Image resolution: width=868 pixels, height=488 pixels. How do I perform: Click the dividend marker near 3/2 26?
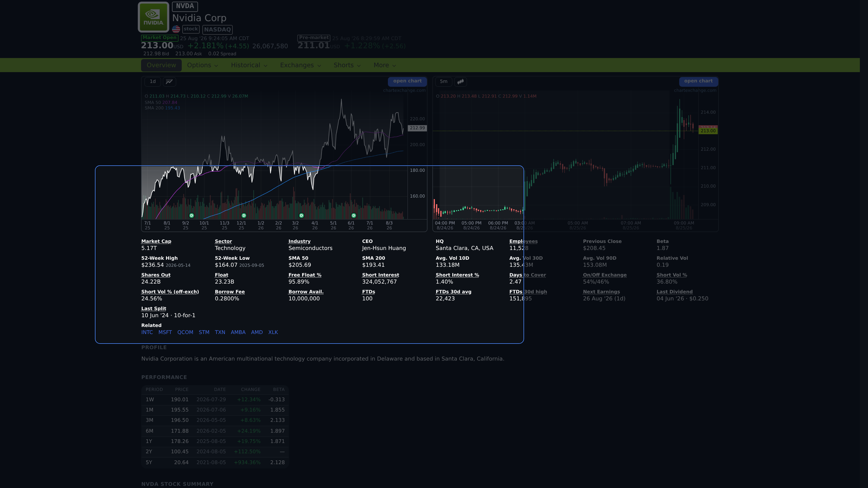[302, 216]
